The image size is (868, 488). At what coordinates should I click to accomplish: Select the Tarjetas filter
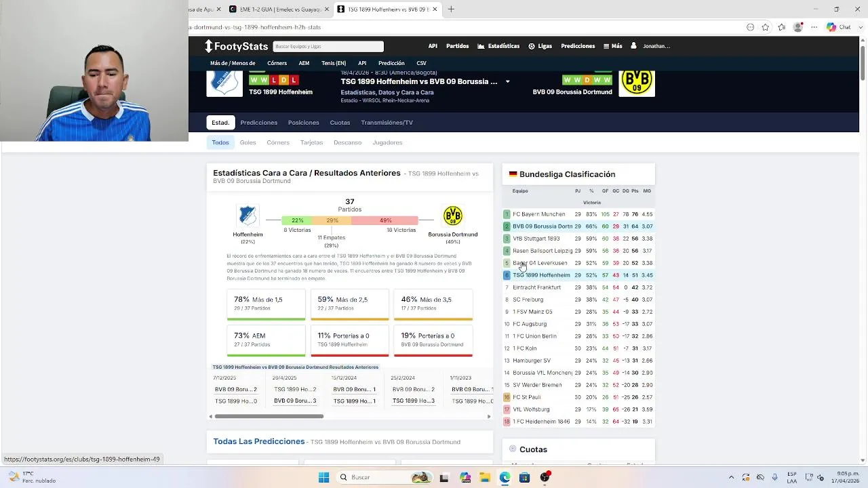pyautogui.click(x=311, y=142)
